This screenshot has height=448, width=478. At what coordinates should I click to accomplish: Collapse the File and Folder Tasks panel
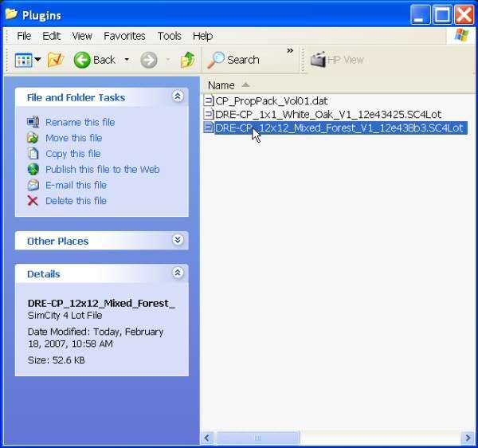(x=178, y=96)
